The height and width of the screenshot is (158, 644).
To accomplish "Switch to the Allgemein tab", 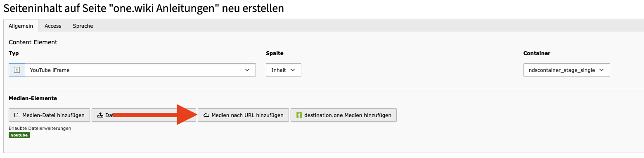I will (x=21, y=26).
